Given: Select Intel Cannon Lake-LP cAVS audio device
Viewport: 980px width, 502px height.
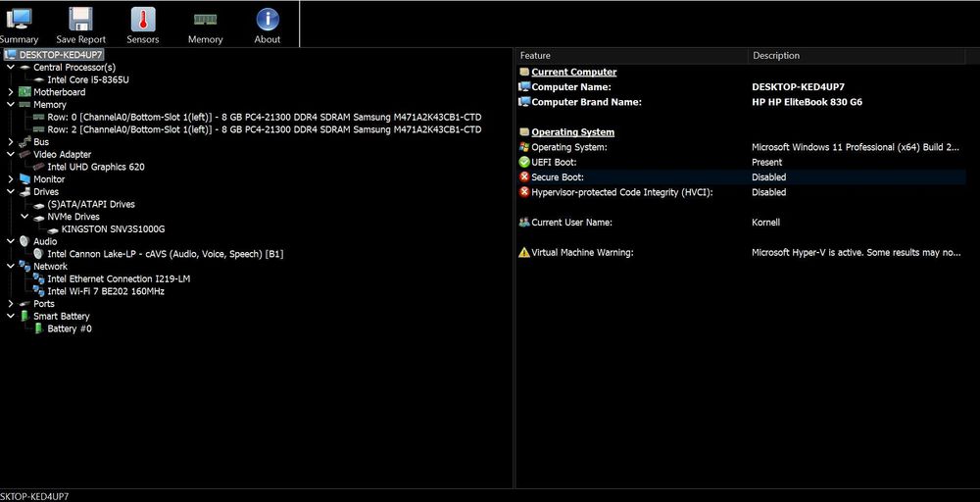Looking at the screenshot, I should 166,254.
